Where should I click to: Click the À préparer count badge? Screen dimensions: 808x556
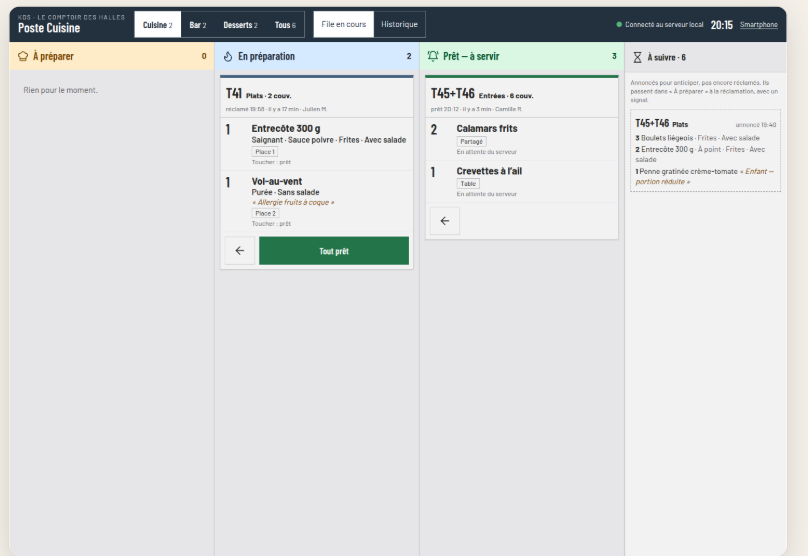204,56
